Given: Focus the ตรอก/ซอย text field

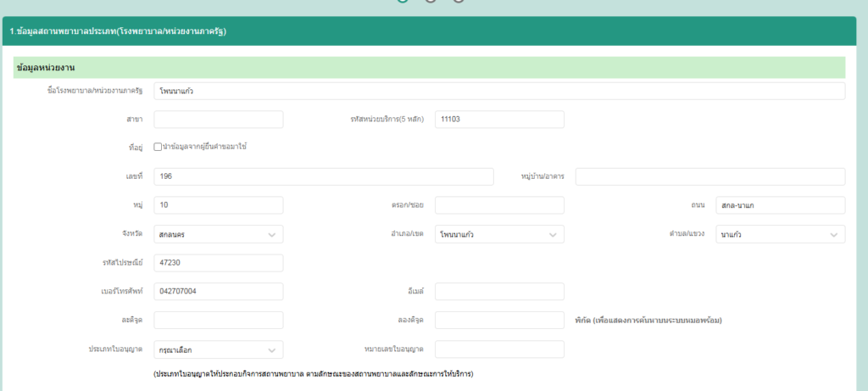Looking at the screenshot, I should pos(499,205).
